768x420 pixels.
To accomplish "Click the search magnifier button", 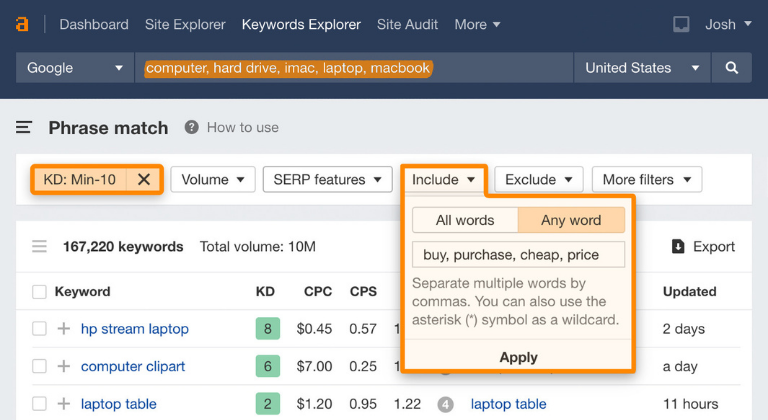I will 731,68.
